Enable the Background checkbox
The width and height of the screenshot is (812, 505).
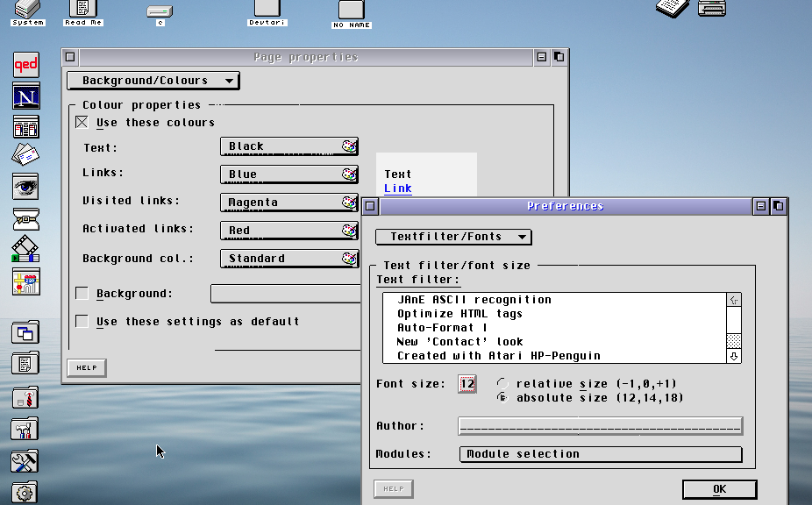coord(82,295)
